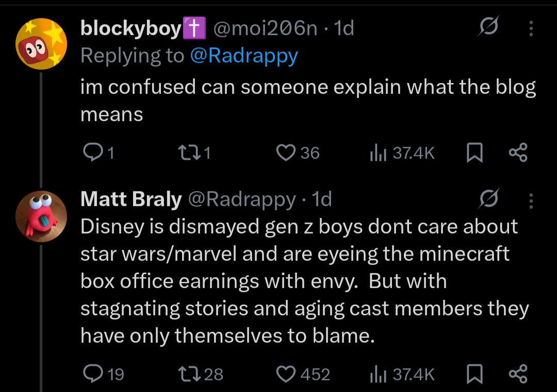This screenshot has width=557, height=392.
Task: Open more options for Matt Braly's tweet
Action: (531, 200)
